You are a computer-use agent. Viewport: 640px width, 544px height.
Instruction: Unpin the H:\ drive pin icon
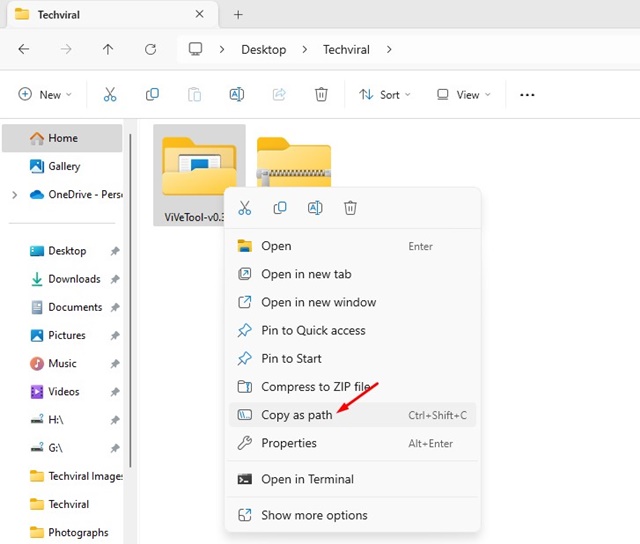click(115, 420)
